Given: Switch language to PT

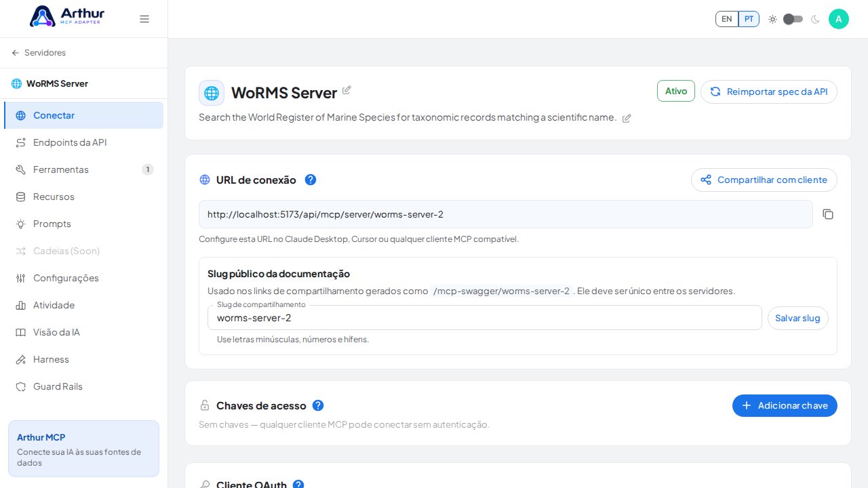Looking at the screenshot, I should click(749, 19).
